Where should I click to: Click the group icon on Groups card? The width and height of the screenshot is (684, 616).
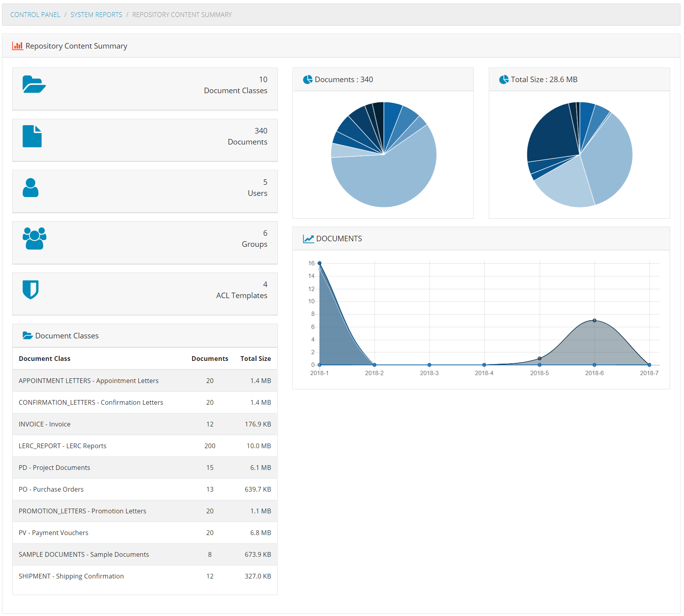(34, 238)
